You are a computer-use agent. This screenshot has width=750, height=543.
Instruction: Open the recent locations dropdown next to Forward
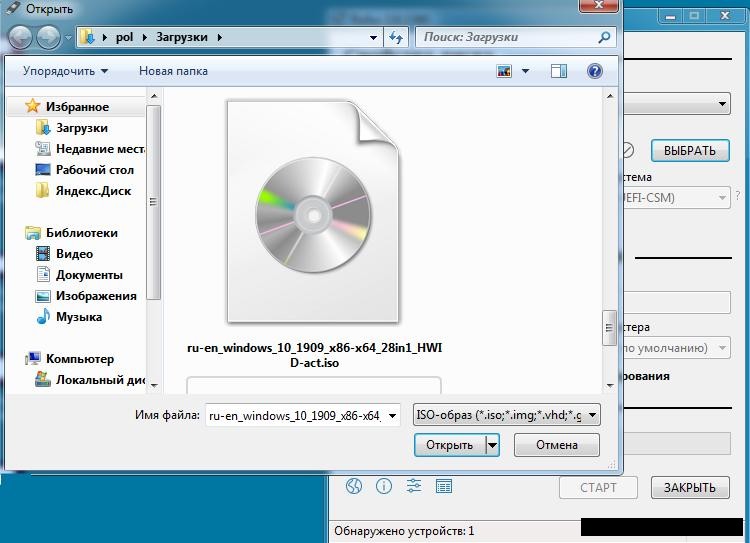click(68, 37)
